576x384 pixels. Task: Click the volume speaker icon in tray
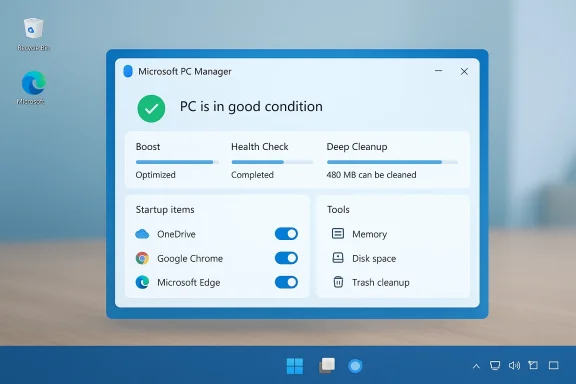pyautogui.click(x=514, y=365)
